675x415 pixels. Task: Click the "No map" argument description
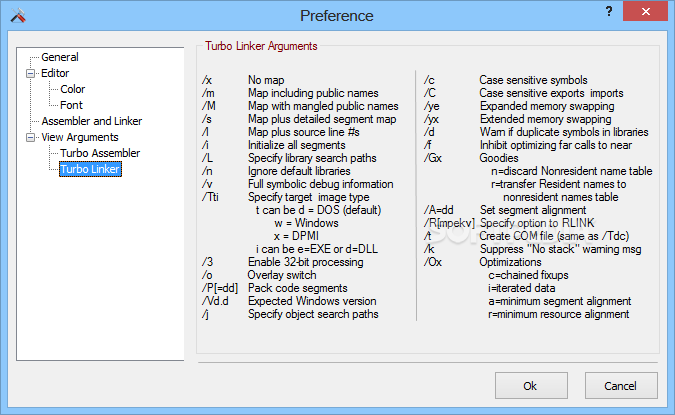(270, 80)
